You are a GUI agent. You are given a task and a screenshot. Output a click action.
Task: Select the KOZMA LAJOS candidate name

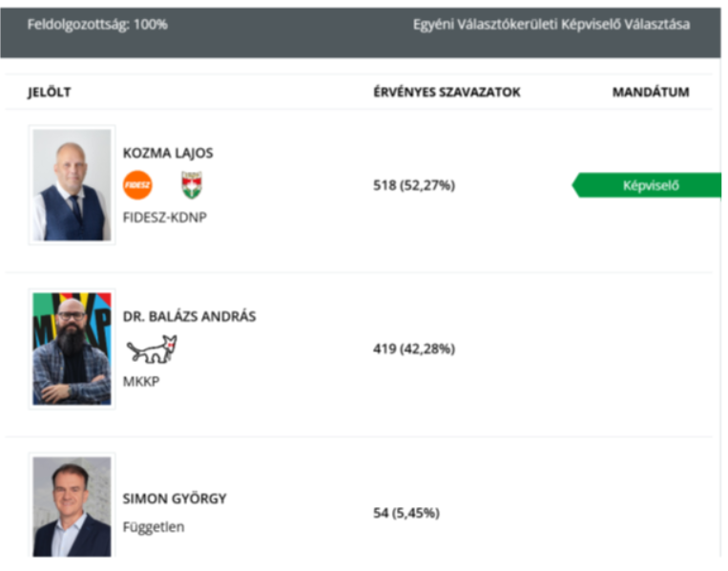(x=168, y=153)
